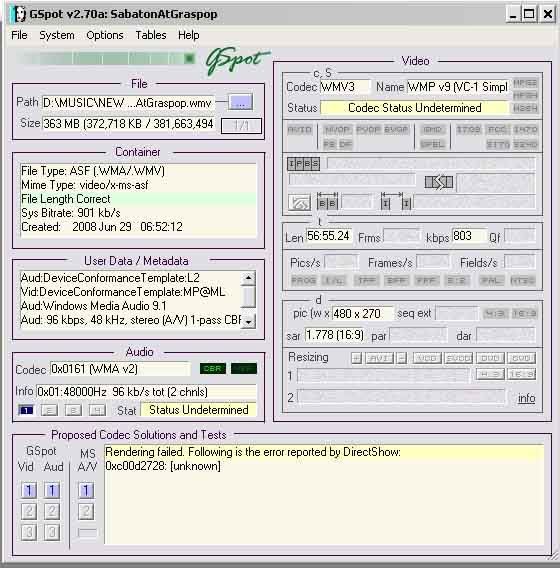This screenshot has height=568, width=560.
Task: Select the 'File Length Correct' row
Action: 138,199
